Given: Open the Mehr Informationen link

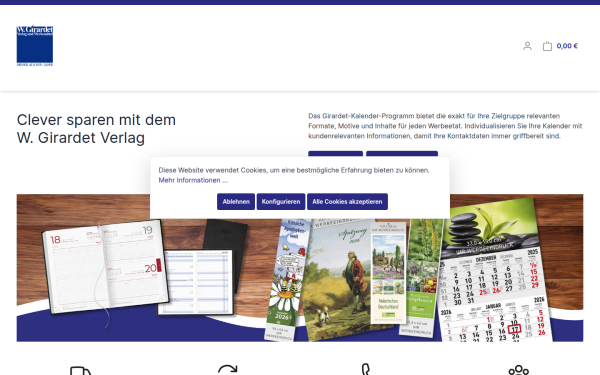Looking at the screenshot, I should click(193, 180).
